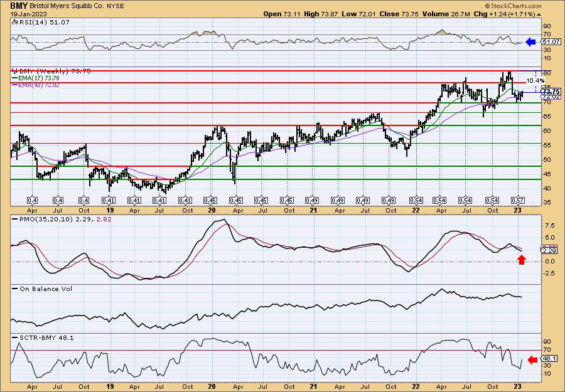Click the -2.5 level on PMO axis
This screenshot has height=392, width=565.
point(549,273)
